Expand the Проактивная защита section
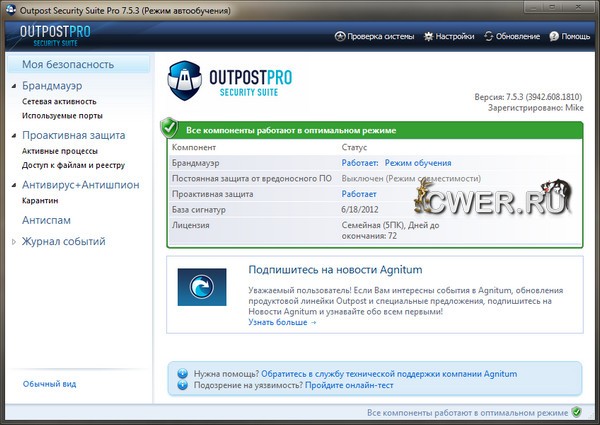 pos(13,135)
